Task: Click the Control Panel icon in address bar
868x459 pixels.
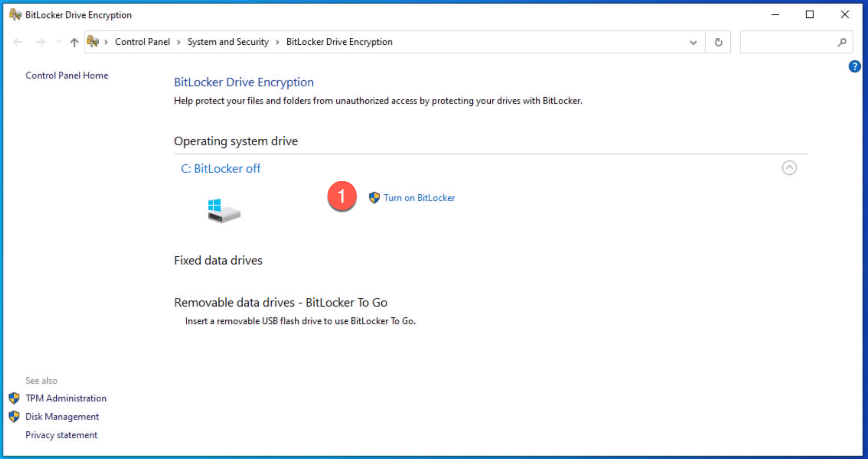Action: point(93,42)
